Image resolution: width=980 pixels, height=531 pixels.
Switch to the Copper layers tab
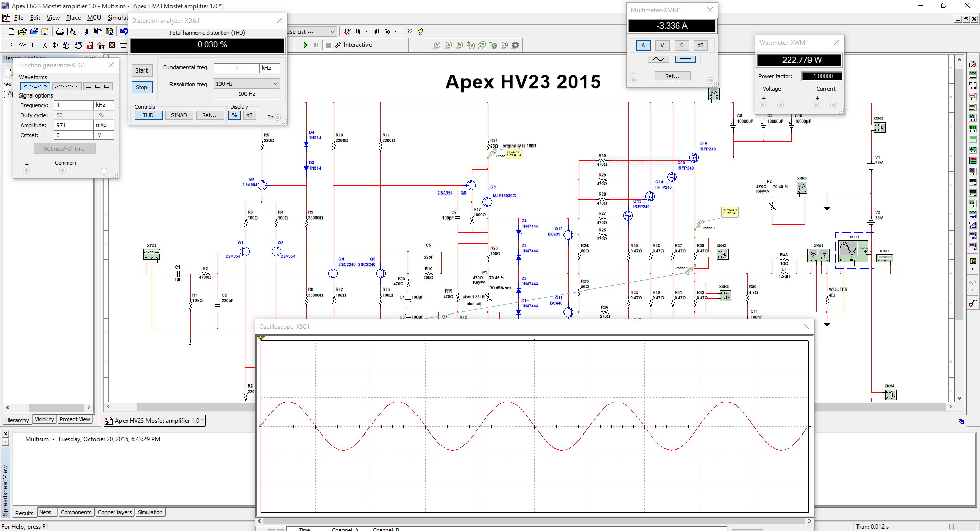(x=115, y=512)
